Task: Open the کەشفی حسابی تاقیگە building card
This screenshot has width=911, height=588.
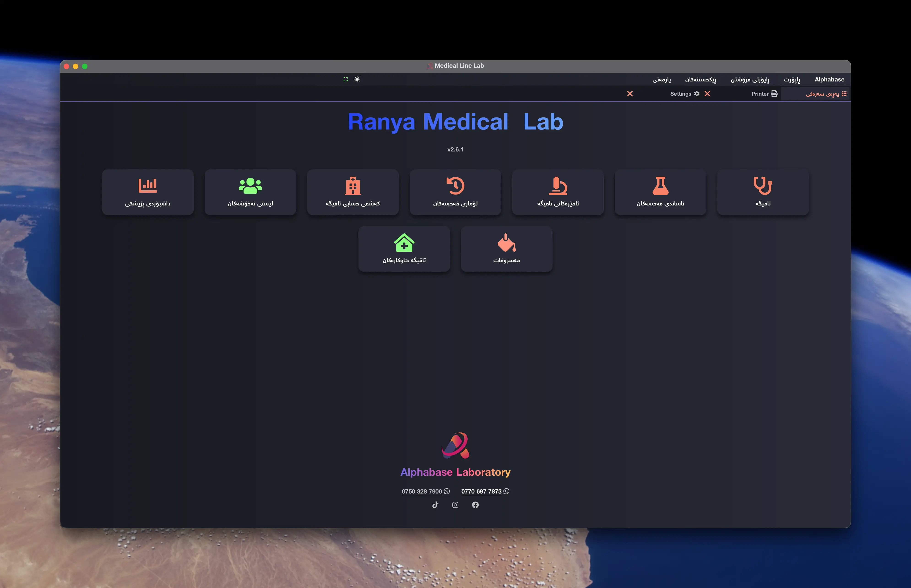Action: (353, 192)
